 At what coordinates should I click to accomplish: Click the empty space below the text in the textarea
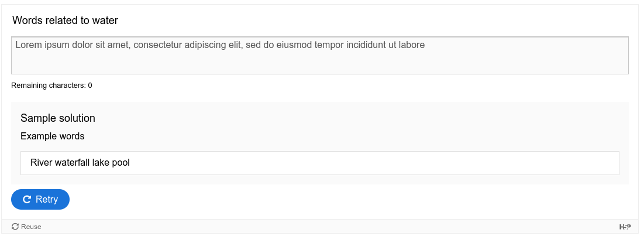319,63
